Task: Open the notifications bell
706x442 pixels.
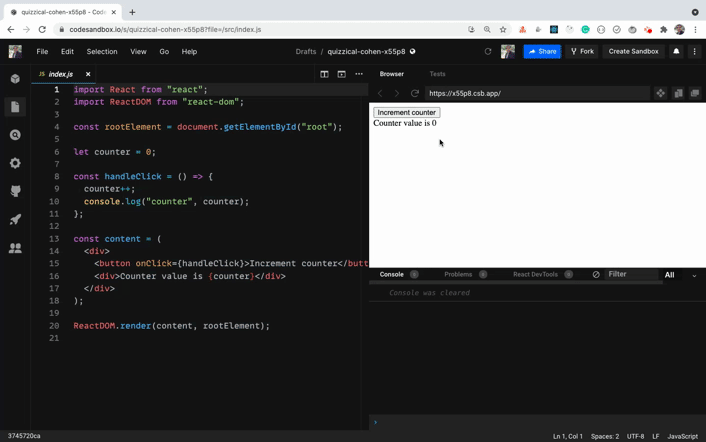Action: tap(676, 51)
